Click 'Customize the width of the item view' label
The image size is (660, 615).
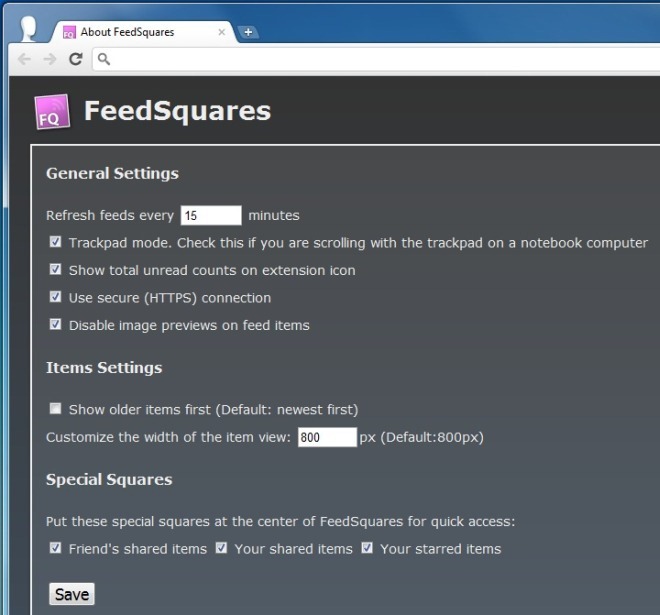tap(168, 437)
